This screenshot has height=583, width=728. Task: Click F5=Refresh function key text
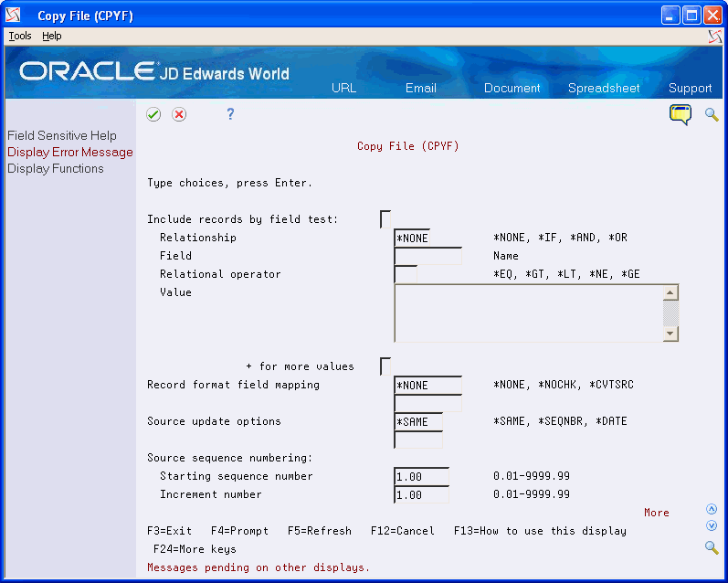[320, 531]
